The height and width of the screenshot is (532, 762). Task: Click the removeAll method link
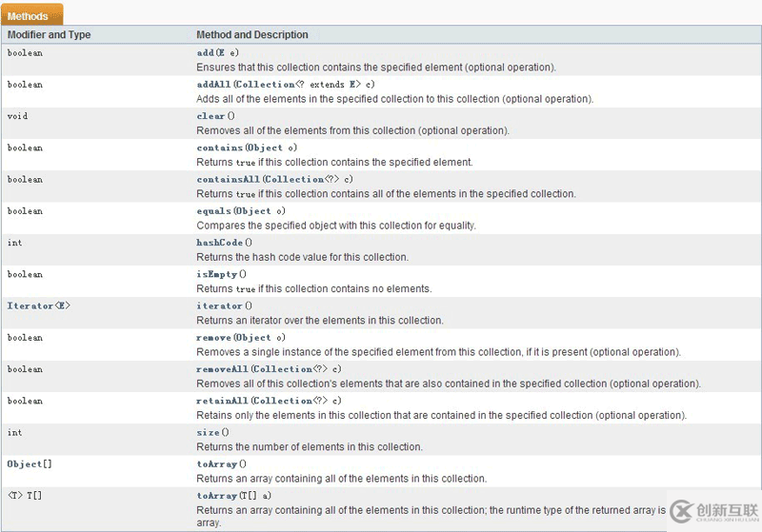pyautogui.click(x=223, y=368)
